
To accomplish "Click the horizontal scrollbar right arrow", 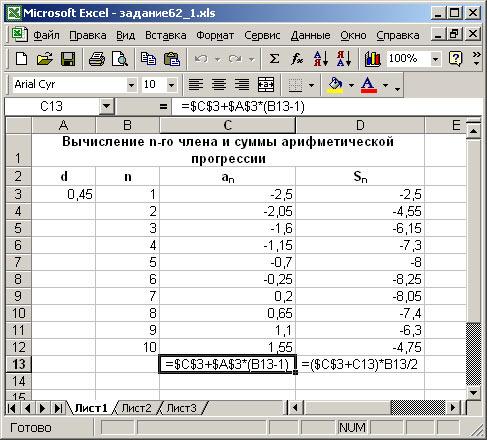I will (453, 408).
